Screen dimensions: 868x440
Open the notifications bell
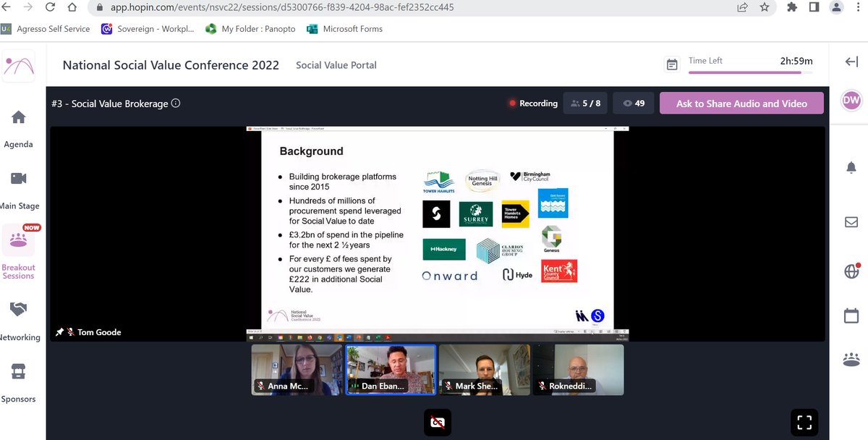pyautogui.click(x=851, y=168)
